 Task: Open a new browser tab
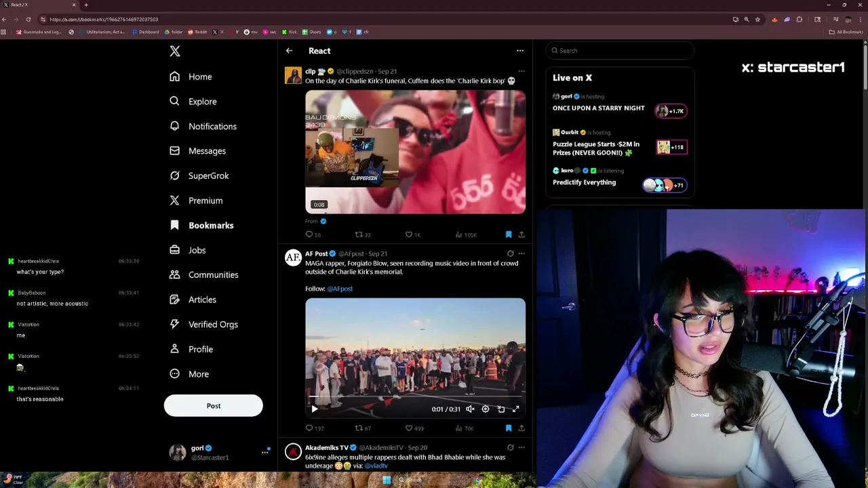pyautogui.click(x=85, y=5)
